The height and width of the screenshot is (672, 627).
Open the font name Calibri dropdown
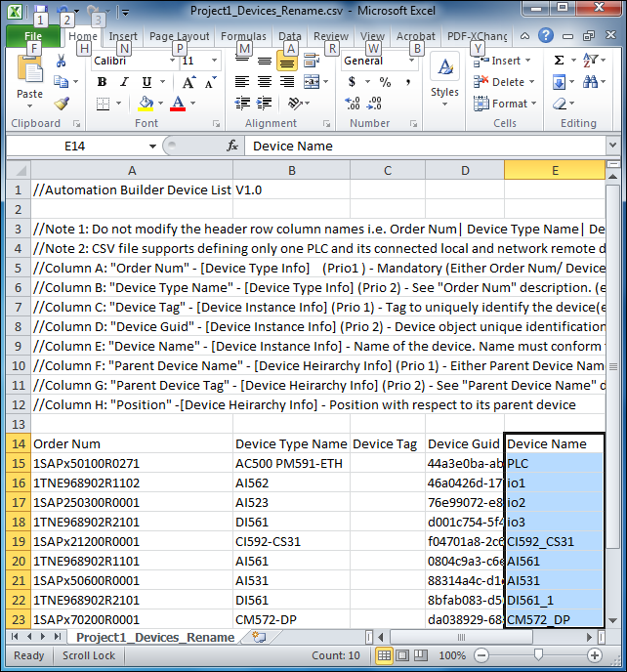pos(172,61)
